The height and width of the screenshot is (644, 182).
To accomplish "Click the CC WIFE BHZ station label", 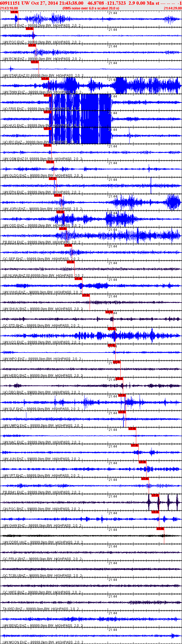I will [x=14, y=592].
